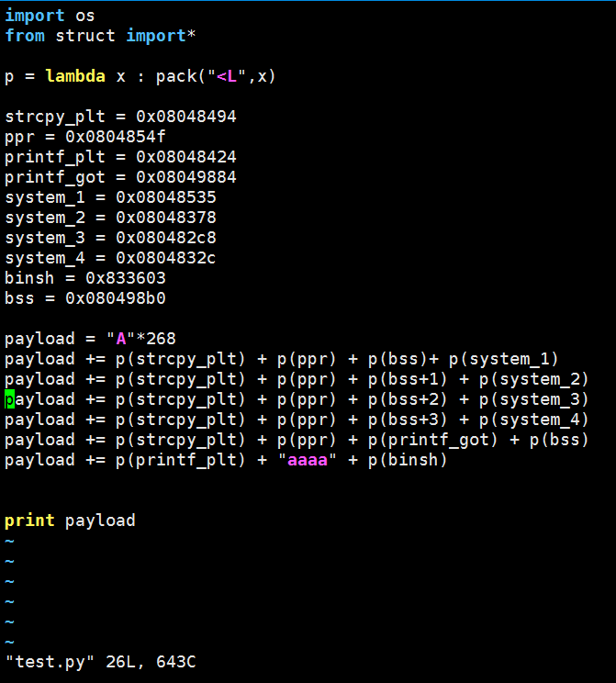Click p(system_4) at line end
616x683 pixels.
pos(534,420)
